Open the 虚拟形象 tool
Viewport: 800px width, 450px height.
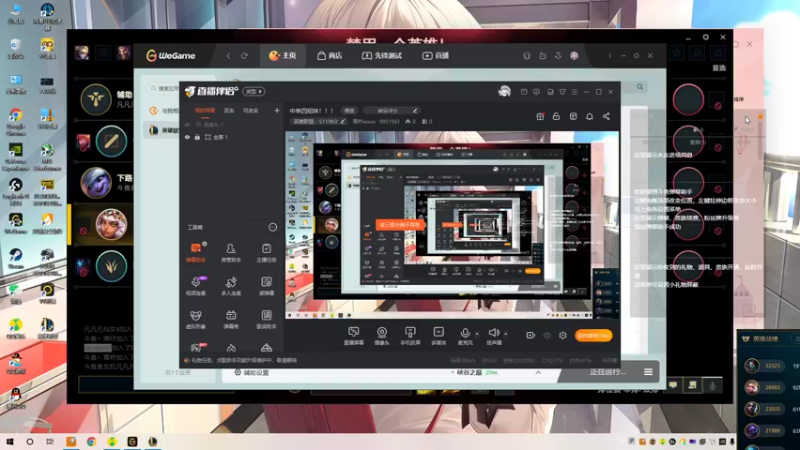pyautogui.click(x=196, y=319)
